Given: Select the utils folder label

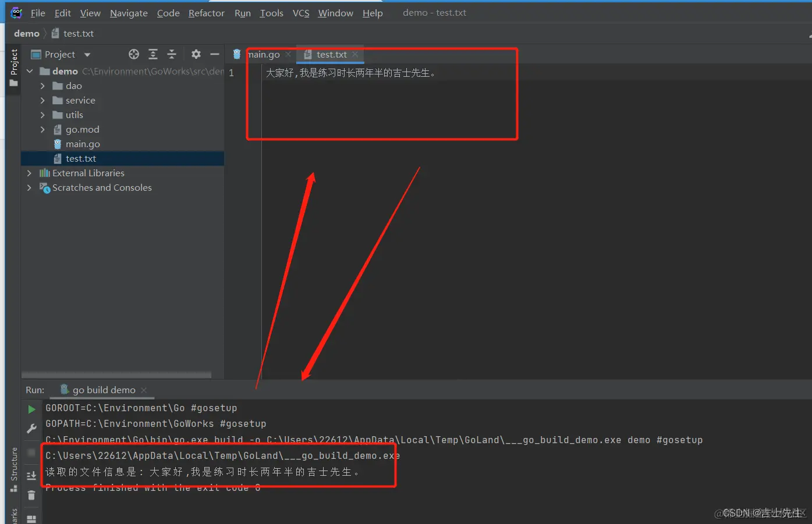Looking at the screenshot, I should pos(75,115).
